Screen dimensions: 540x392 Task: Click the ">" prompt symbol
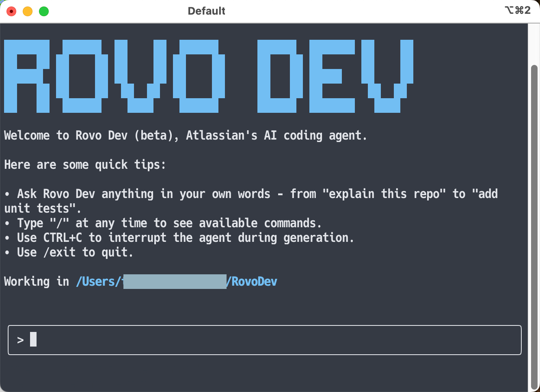pos(20,340)
